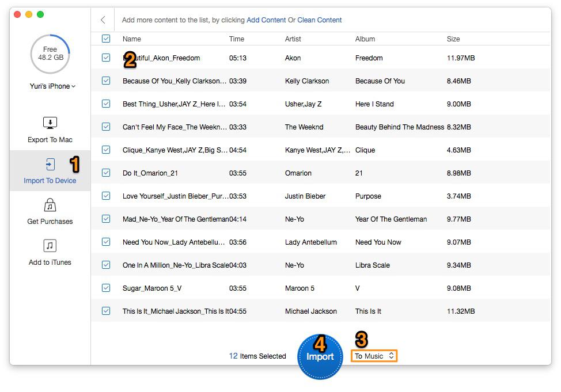Click the green zoom window button
This screenshot has height=392, width=561.
[x=40, y=14]
